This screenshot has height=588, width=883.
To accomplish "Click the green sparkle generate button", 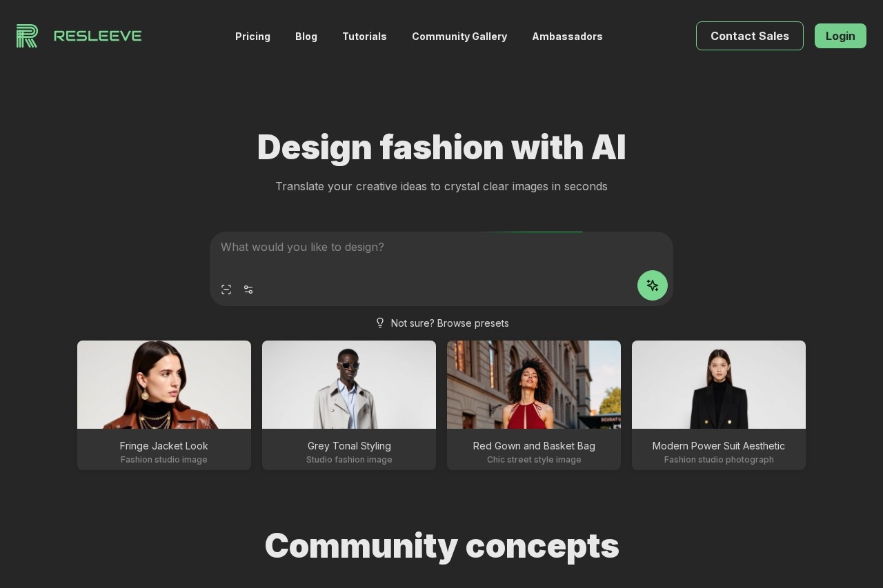I will pyautogui.click(x=653, y=285).
